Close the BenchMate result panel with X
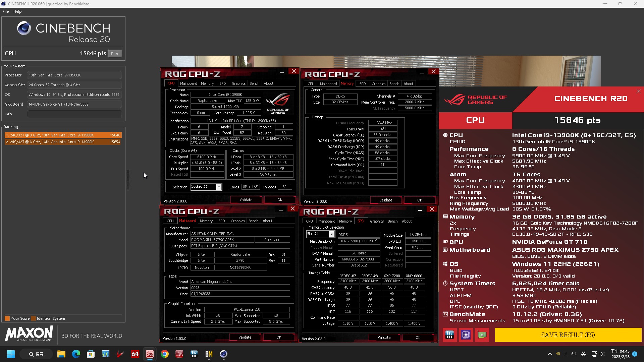This screenshot has width=644, height=362. [639, 91]
